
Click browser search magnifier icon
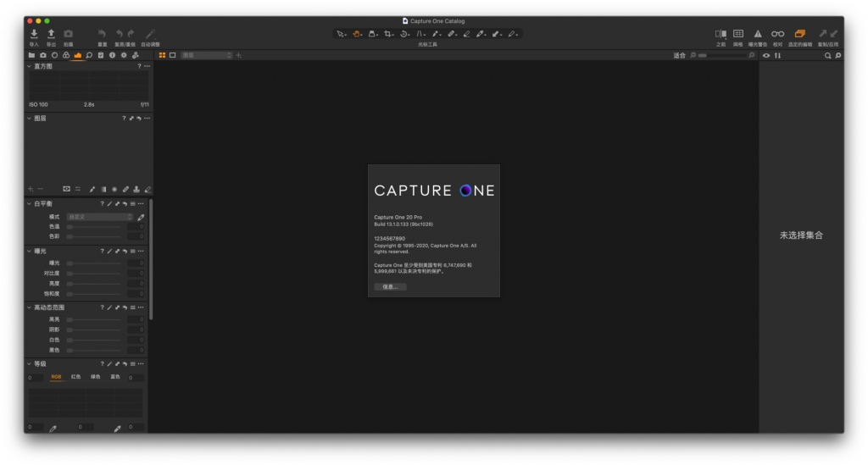(x=827, y=55)
